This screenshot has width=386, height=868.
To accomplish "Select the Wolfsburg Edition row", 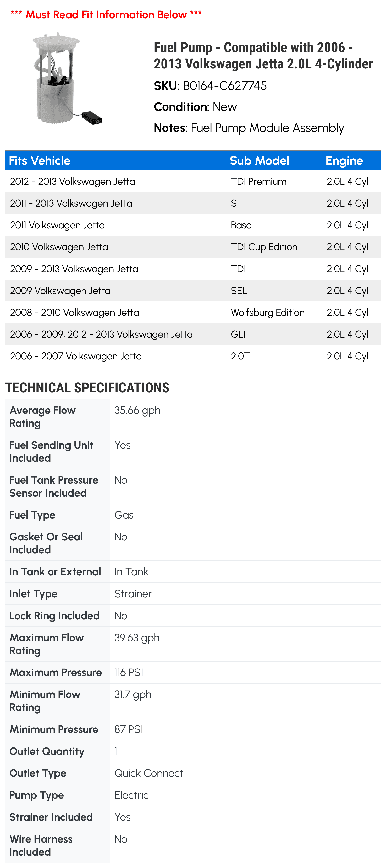I will pos(193,312).
